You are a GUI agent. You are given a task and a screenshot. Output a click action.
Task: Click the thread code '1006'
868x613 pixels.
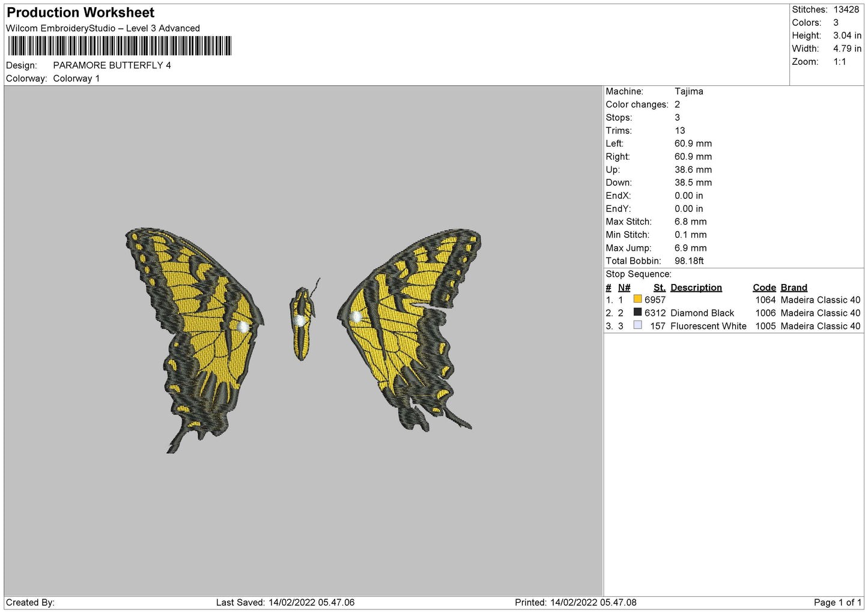pos(765,313)
